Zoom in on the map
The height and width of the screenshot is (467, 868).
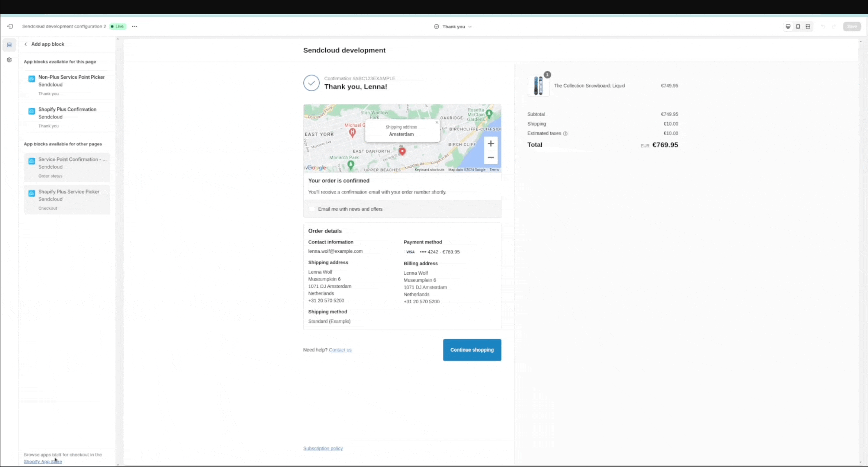[491, 144]
